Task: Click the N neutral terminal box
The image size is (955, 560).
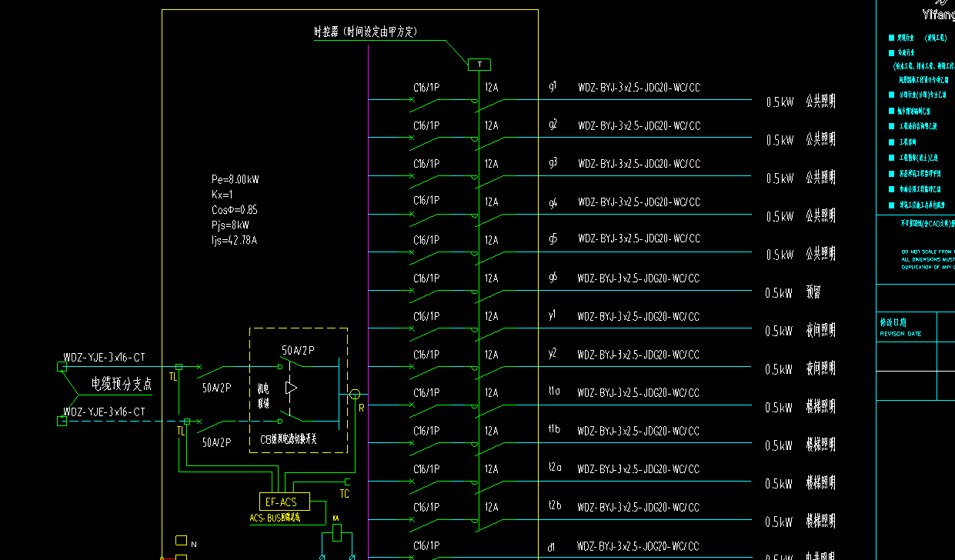Action: pos(181,540)
